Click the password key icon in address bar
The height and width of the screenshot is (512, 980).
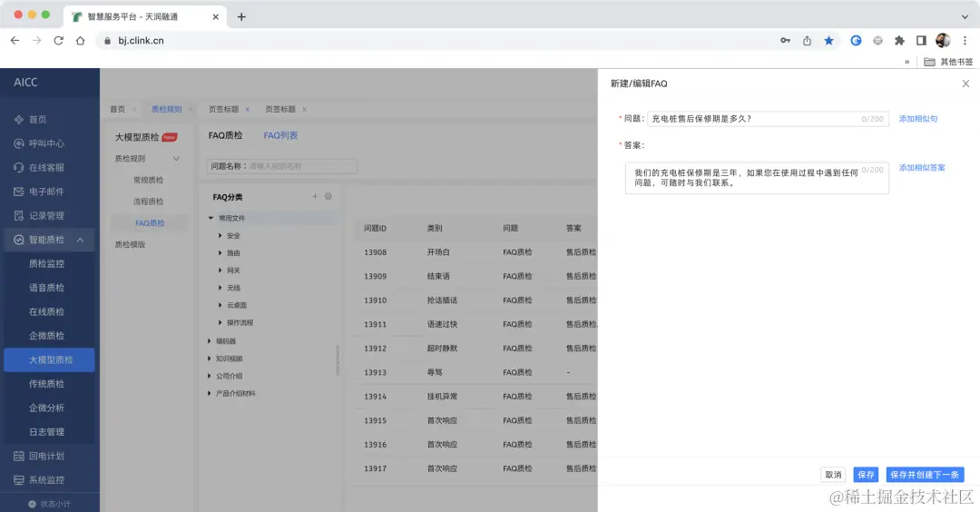[x=785, y=41]
